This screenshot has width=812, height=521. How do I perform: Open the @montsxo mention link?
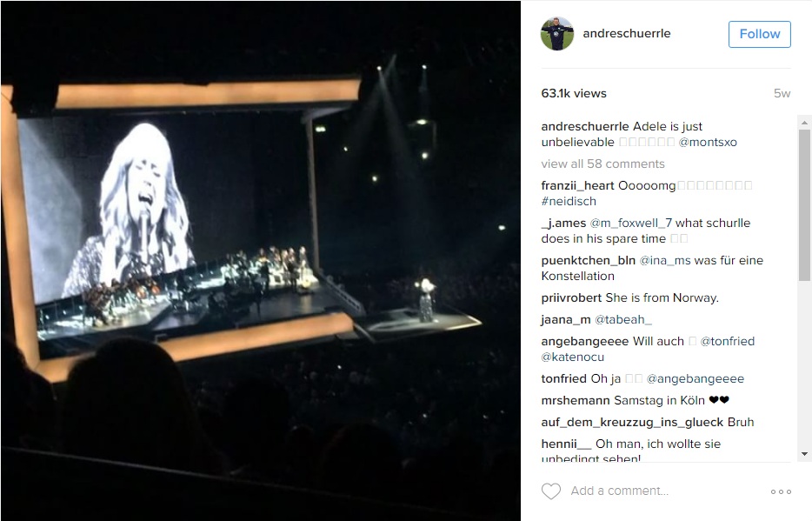pyautogui.click(x=708, y=142)
